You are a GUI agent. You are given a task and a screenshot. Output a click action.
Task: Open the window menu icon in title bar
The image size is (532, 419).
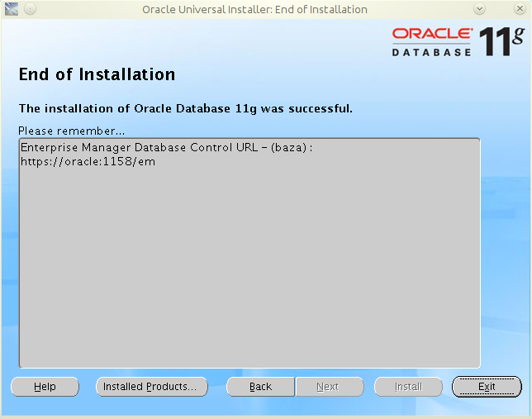12,9
